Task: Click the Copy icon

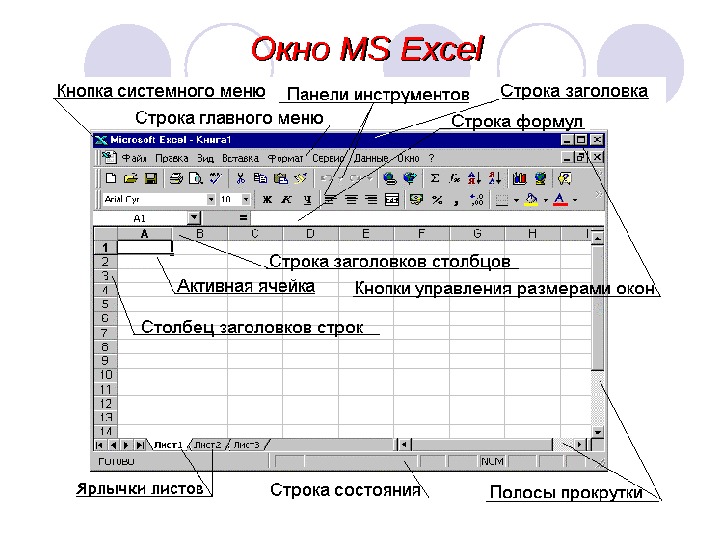Action: pos(260,178)
